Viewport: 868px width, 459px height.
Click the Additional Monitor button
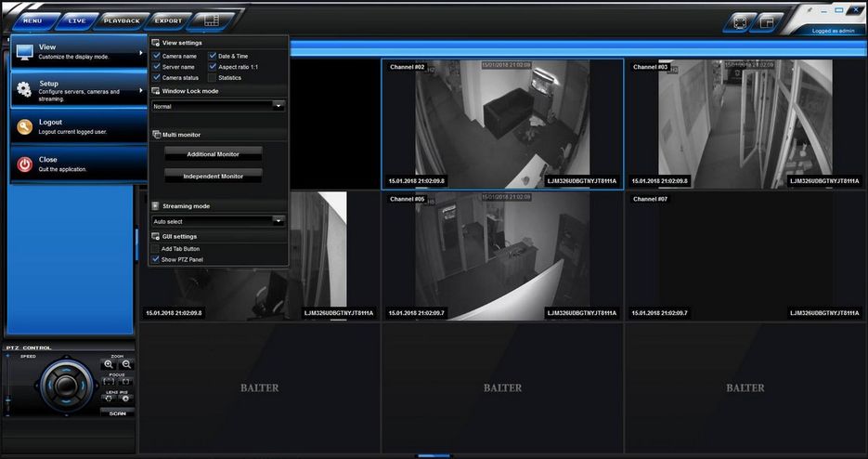(214, 153)
